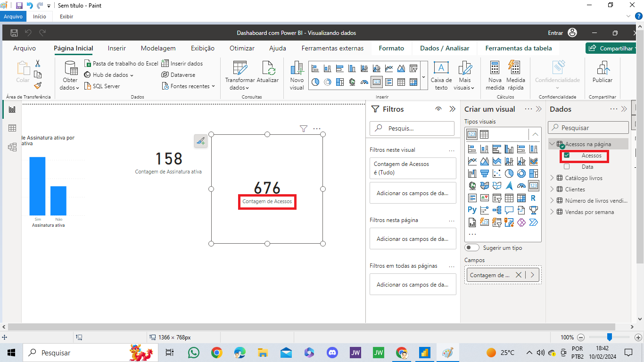Open WhatsApp from the Windows taskbar
The height and width of the screenshot is (362, 644).
click(x=194, y=353)
